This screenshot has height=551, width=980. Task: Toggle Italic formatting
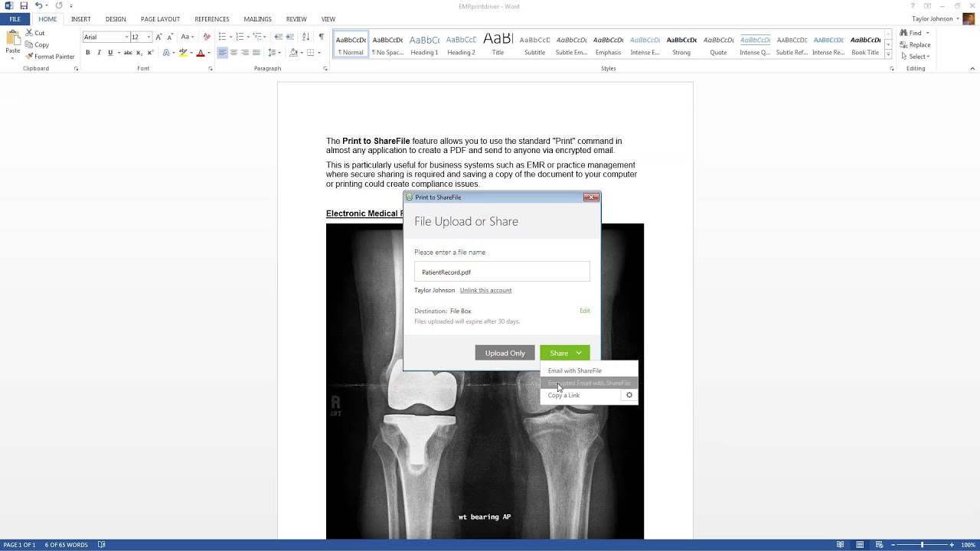click(x=99, y=53)
